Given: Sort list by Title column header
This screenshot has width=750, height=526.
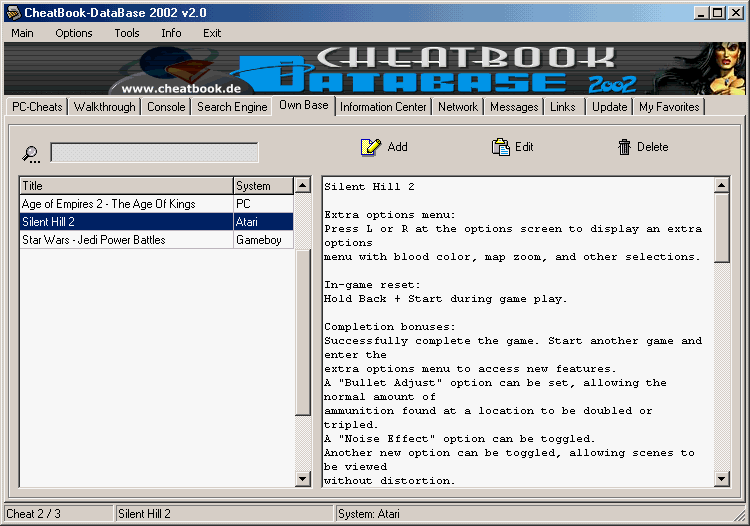Looking at the screenshot, I should tap(125, 186).
